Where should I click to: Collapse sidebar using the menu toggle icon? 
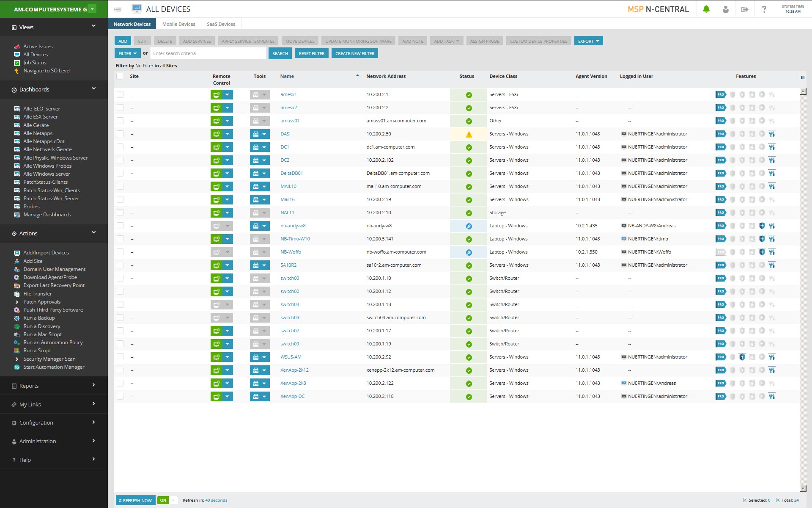click(x=118, y=9)
